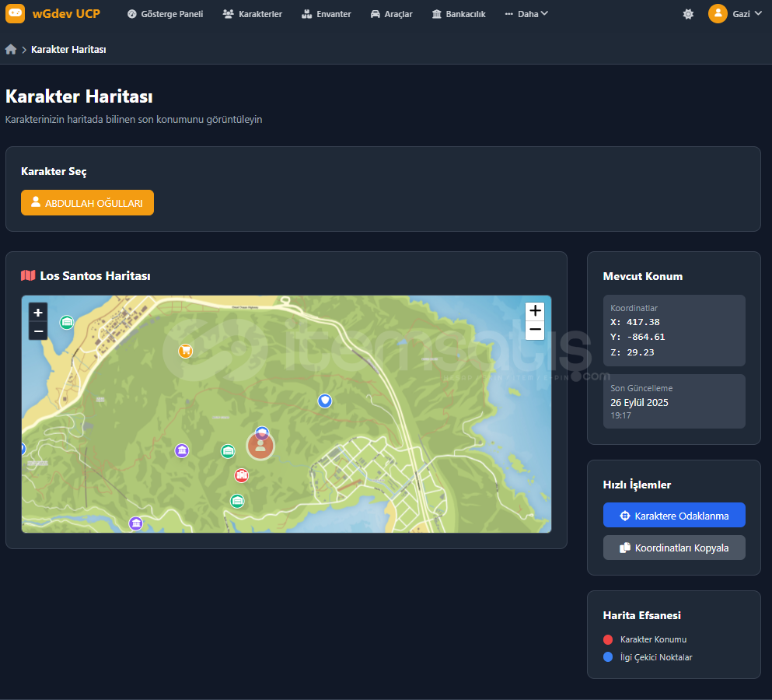The image size is (772, 700).
Task: Click the blue shield marker on map
Action: [x=324, y=401]
